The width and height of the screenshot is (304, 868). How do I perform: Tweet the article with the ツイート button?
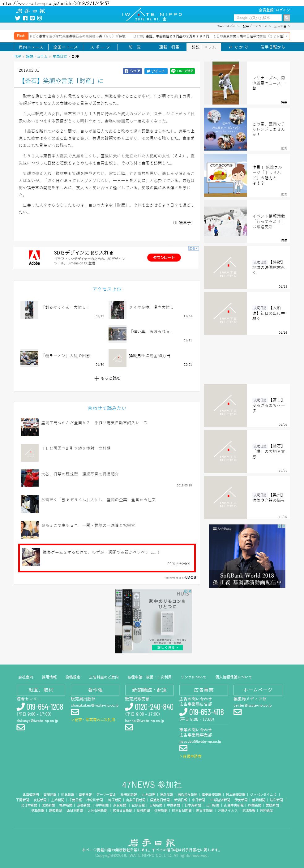coord(156,71)
